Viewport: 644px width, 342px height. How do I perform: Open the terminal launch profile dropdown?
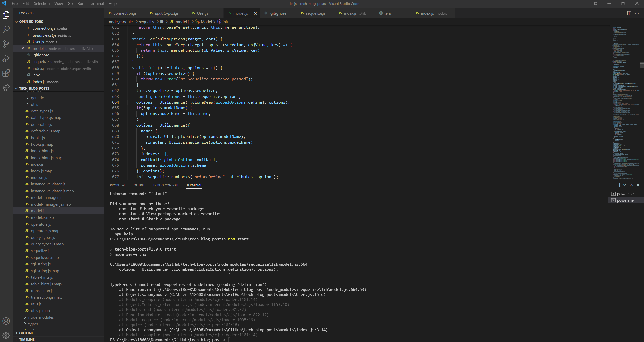click(625, 185)
